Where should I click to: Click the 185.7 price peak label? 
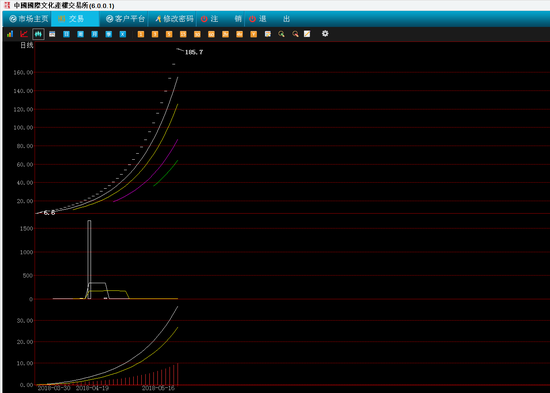click(x=194, y=52)
